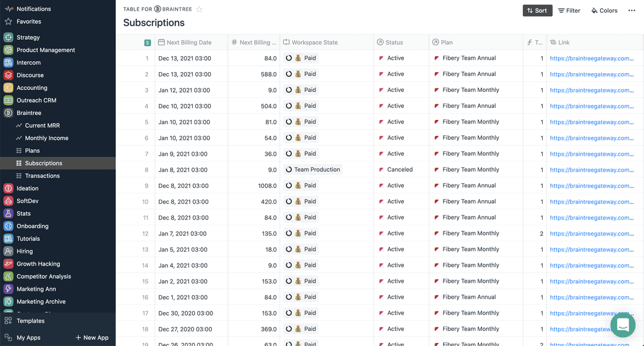Click the Sort button
This screenshot has width=644, height=346.
pos(537,11)
